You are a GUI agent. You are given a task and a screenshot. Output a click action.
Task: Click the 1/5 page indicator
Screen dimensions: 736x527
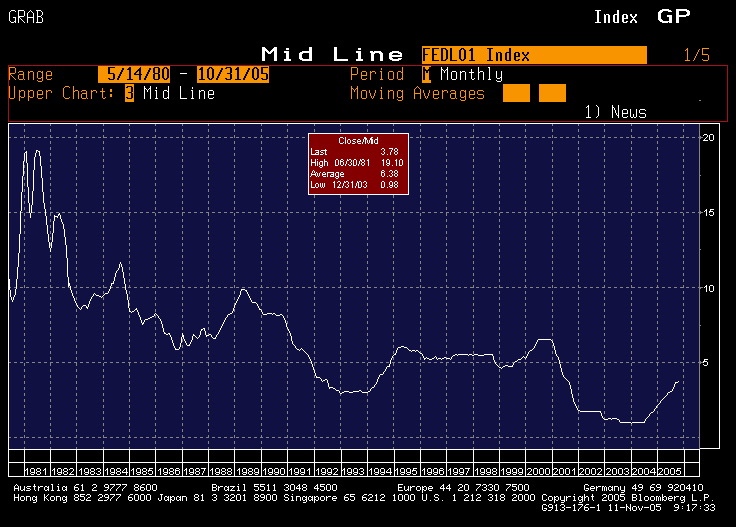point(696,55)
